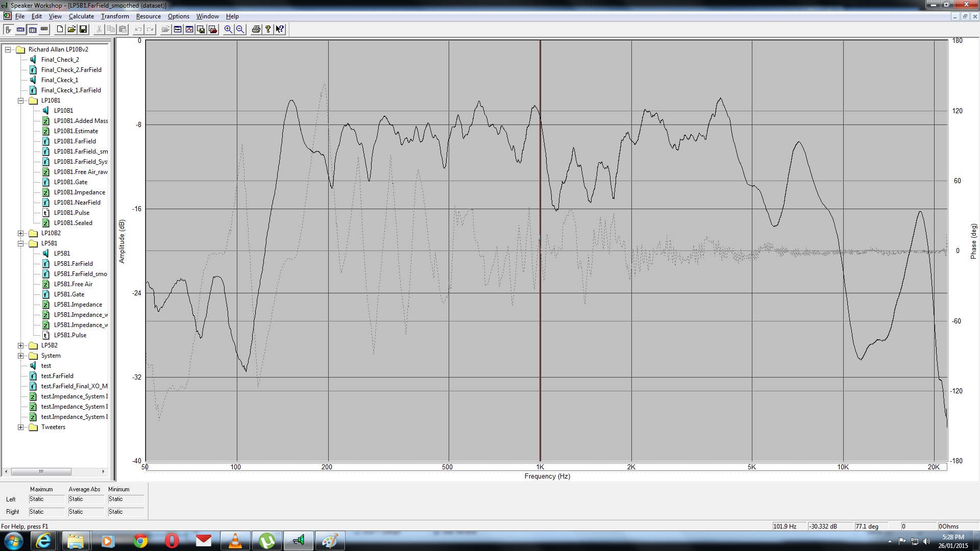980x551 pixels.
Task: Click the Print icon
Action: (256, 29)
